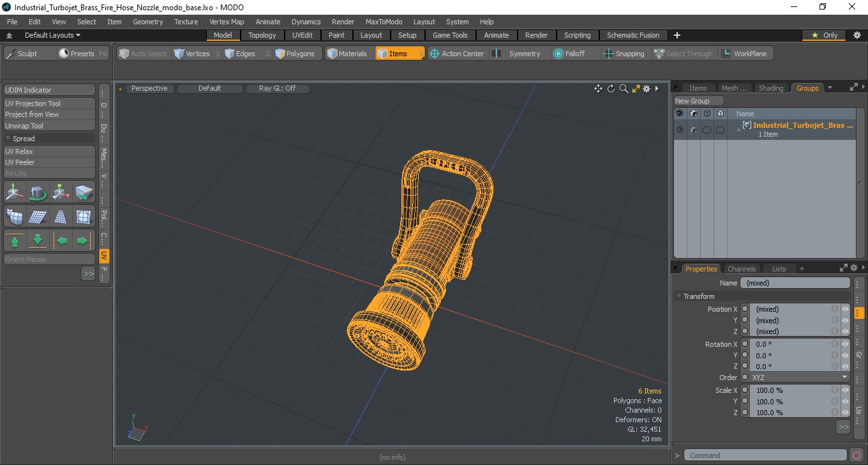
Task: Click the Scale Y value field
Action: click(x=791, y=402)
